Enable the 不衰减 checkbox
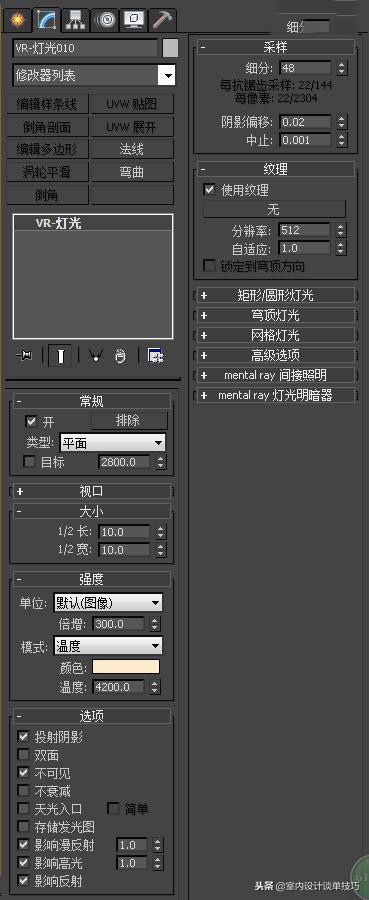 point(24,791)
